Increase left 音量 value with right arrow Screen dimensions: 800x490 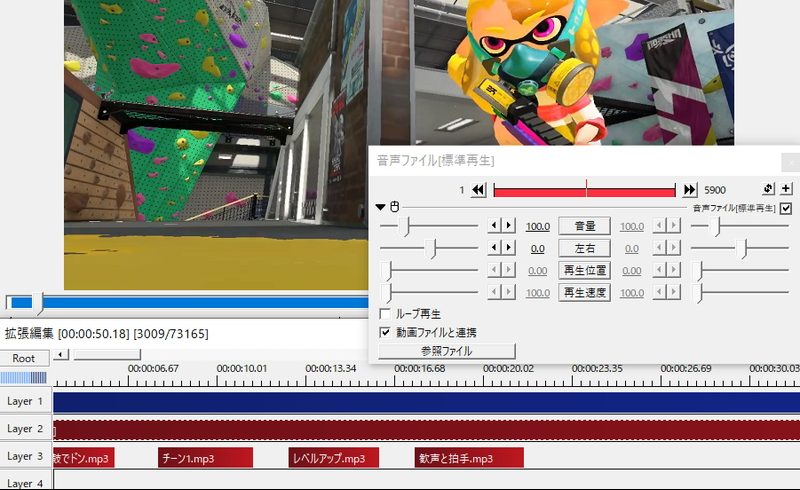tap(508, 225)
